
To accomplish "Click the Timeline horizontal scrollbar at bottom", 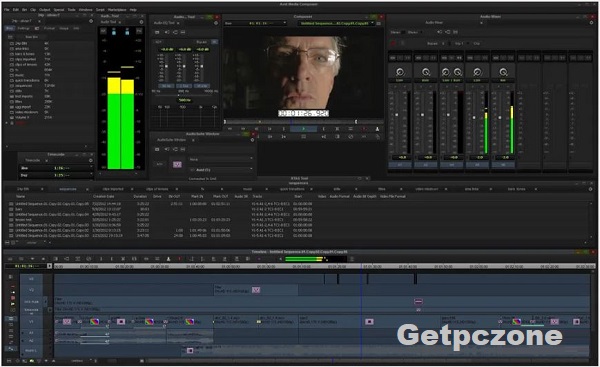I will (x=367, y=361).
